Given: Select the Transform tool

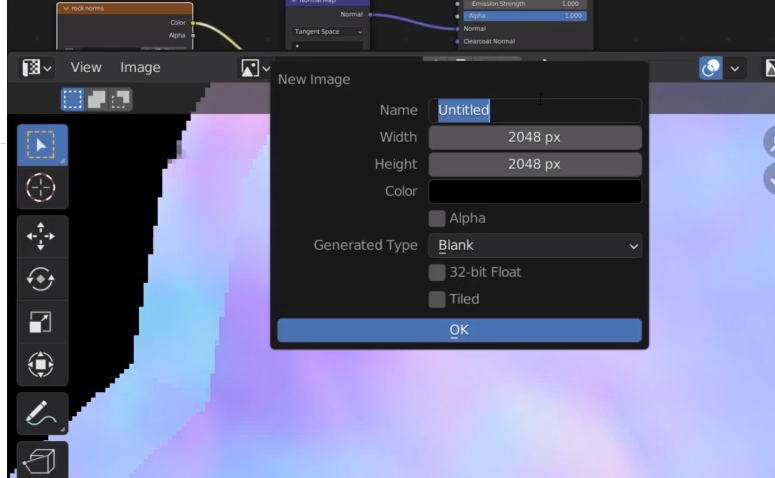Looking at the screenshot, I should [43, 365].
